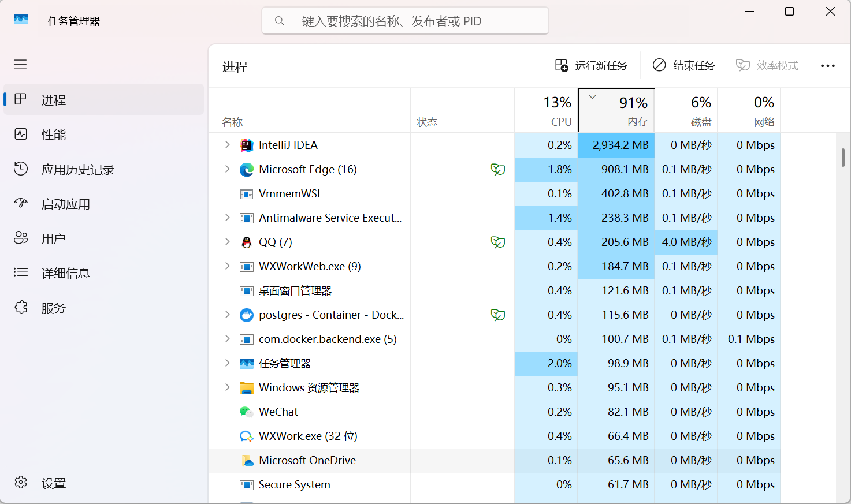This screenshot has height=504, width=851.
Task: Select the VmmemWSL row name
Action: (291, 193)
